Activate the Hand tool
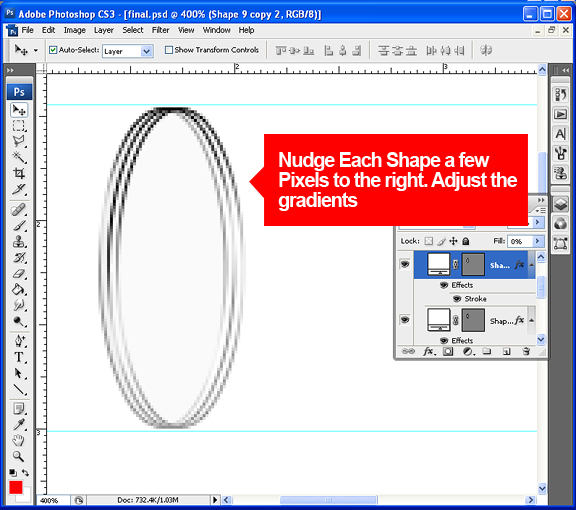 coord(19,440)
